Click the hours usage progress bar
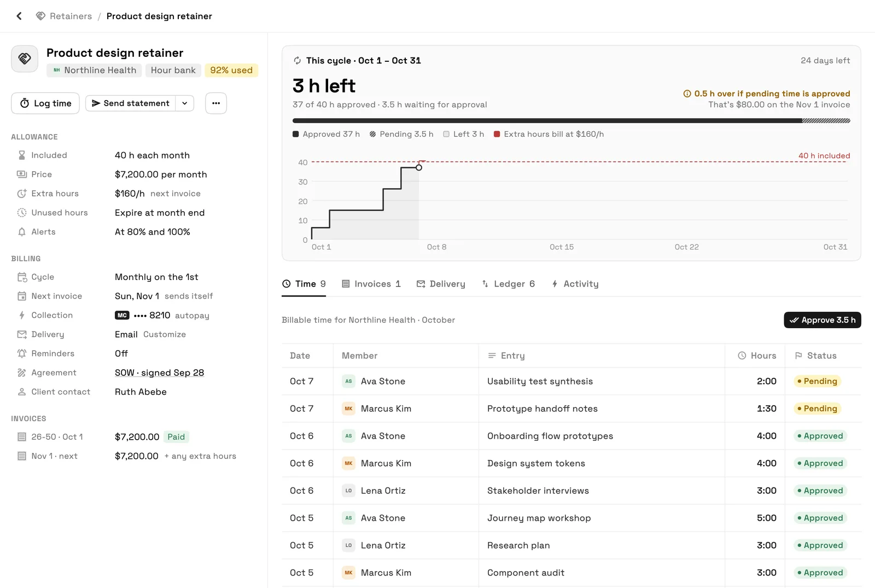 (x=571, y=121)
